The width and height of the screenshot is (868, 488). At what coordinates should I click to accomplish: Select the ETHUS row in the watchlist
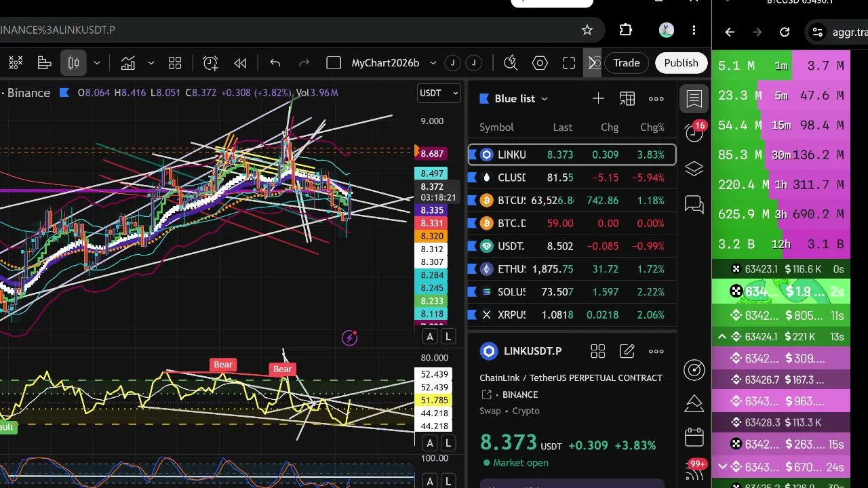[x=572, y=269]
